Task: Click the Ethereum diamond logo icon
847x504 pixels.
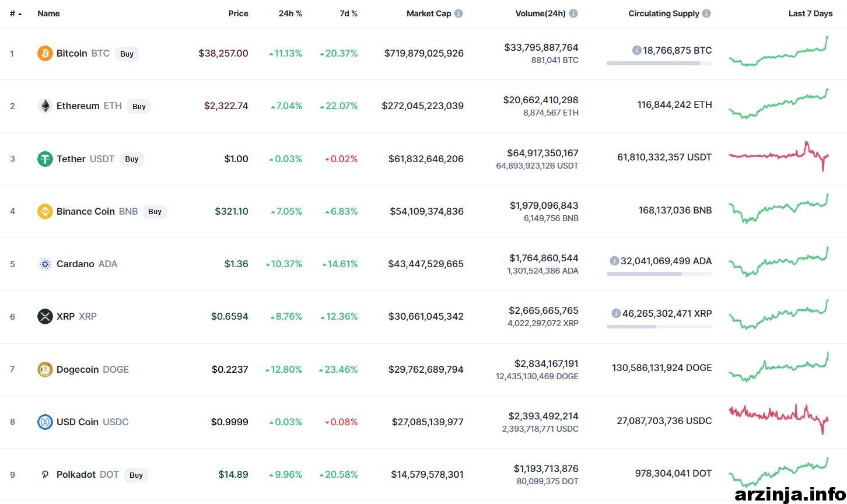Action: point(45,106)
